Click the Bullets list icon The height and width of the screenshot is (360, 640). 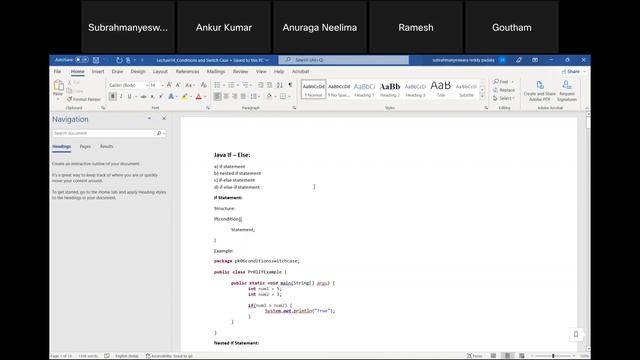217,85
